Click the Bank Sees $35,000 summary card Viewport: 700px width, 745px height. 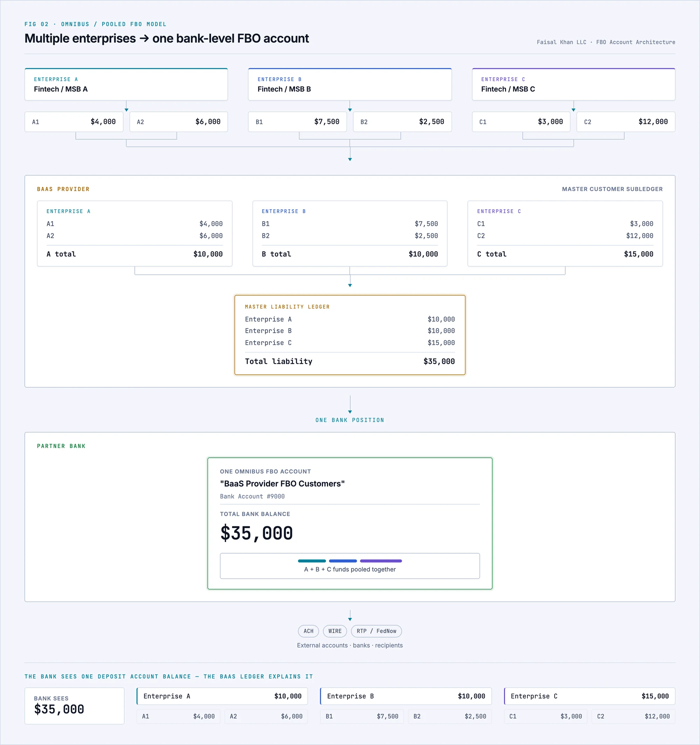tap(75, 706)
